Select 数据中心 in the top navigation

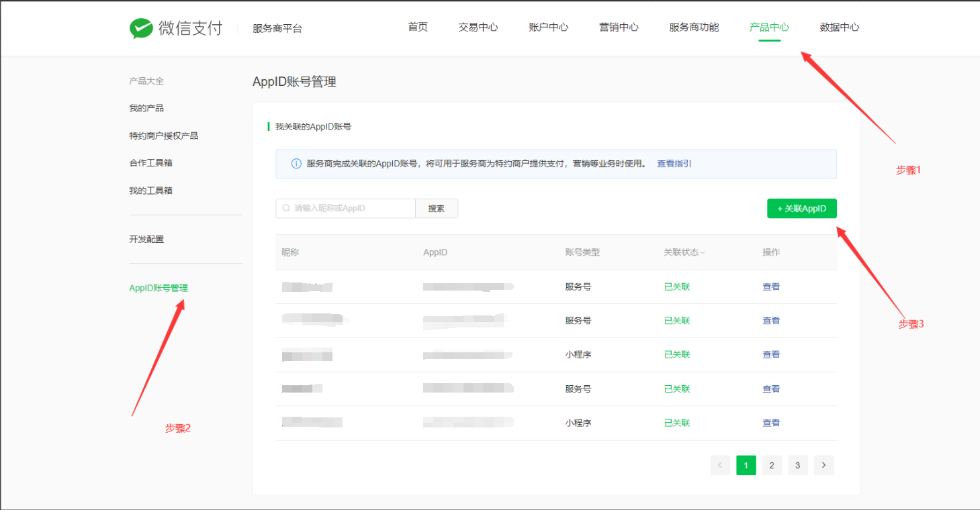click(839, 28)
